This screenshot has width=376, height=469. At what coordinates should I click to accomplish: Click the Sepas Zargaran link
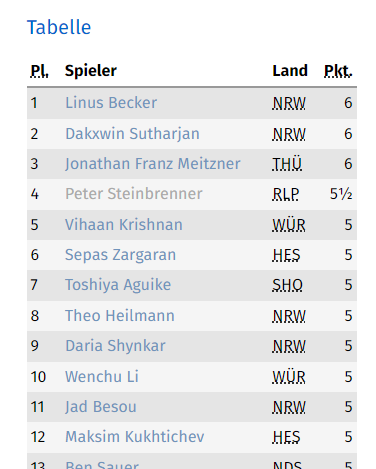point(120,255)
